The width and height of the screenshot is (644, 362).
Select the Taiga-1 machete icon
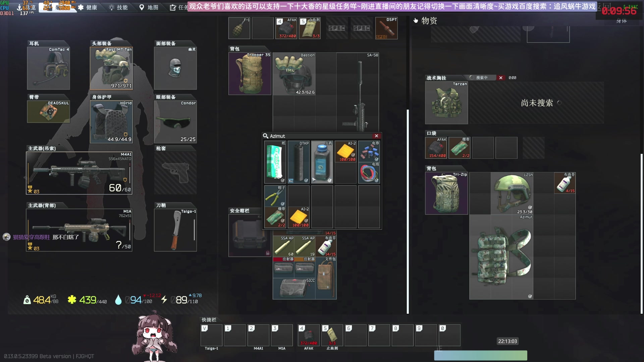pos(175,230)
